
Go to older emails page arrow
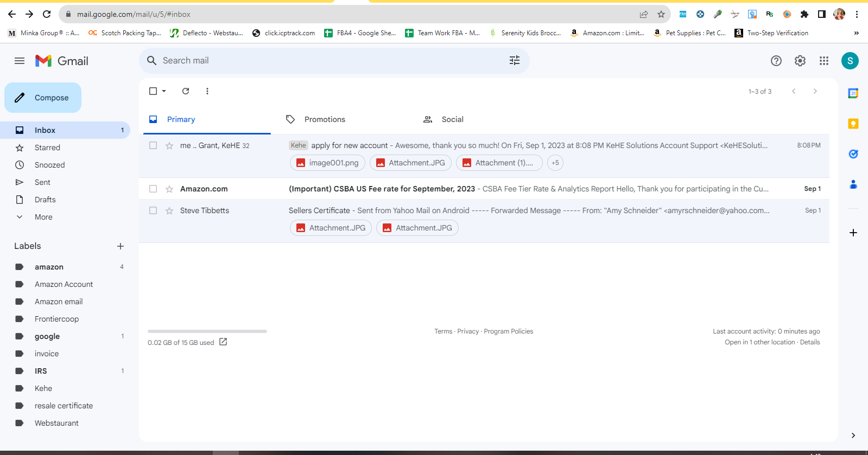click(815, 91)
